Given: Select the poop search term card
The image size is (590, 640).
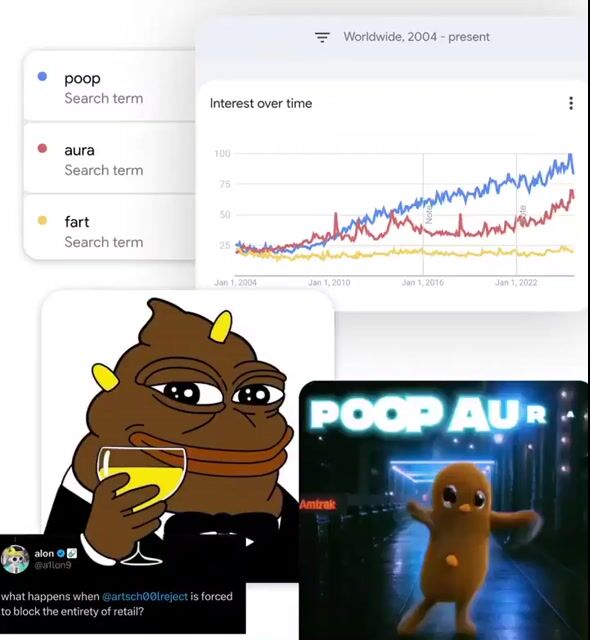Looking at the screenshot, I should pyautogui.click(x=109, y=86).
